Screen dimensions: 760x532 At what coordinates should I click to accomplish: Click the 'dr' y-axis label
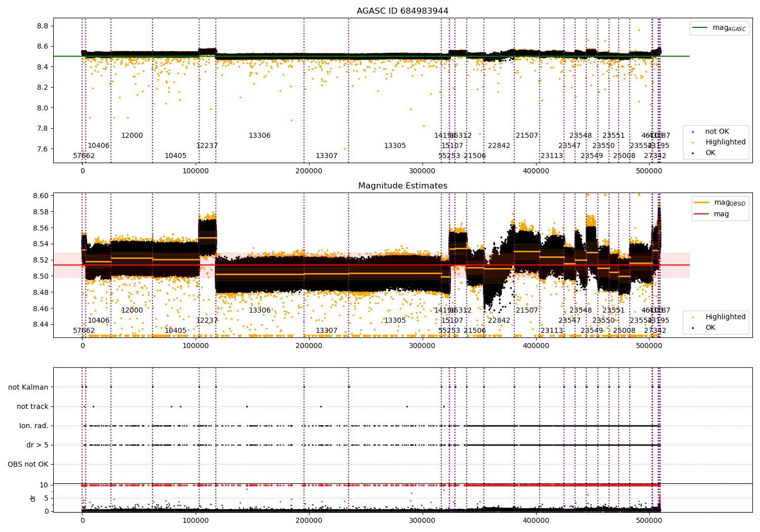tap(33, 499)
